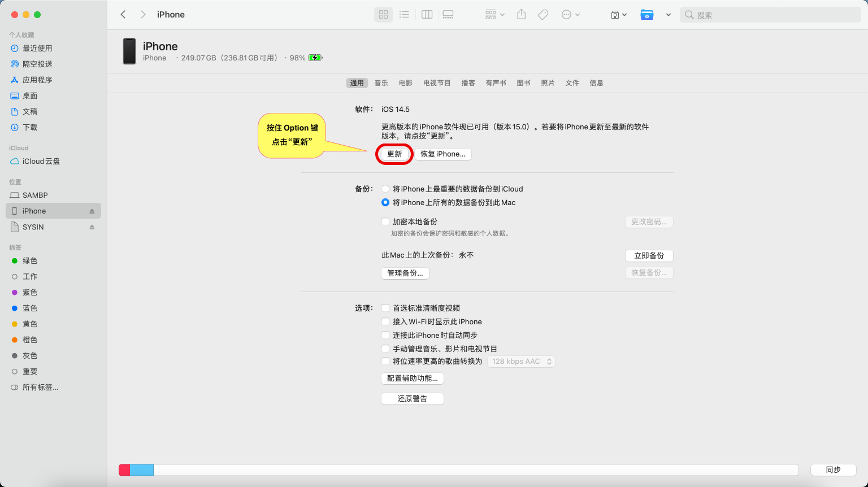Image resolution: width=868 pixels, height=487 pixels.
Task: Enable auto sync when iPhone connected
Action: coord(385,335)
